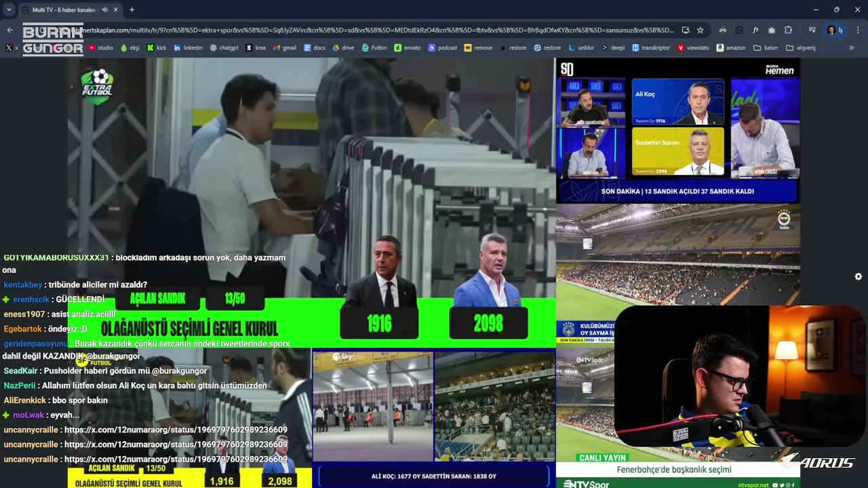Open the restore bookmark with dark drop icon
868x488 pixels.
click(x=513, y=48)
